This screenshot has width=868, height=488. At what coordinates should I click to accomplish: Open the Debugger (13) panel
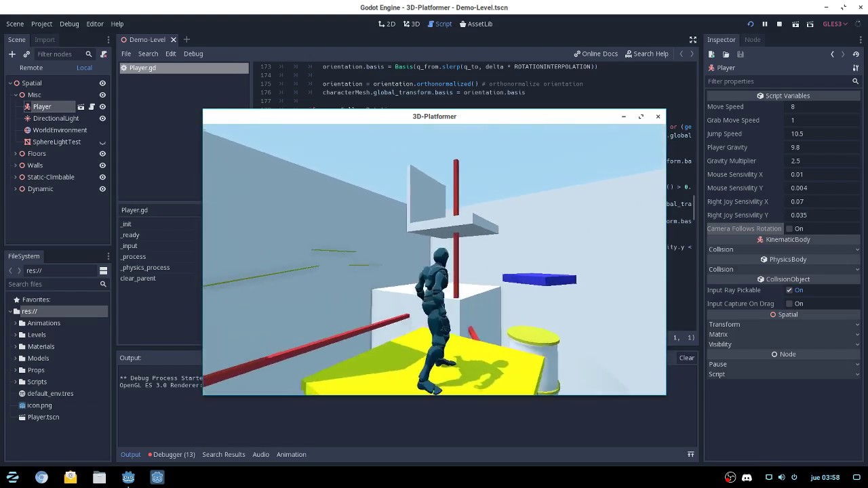(x=172, y=455)
